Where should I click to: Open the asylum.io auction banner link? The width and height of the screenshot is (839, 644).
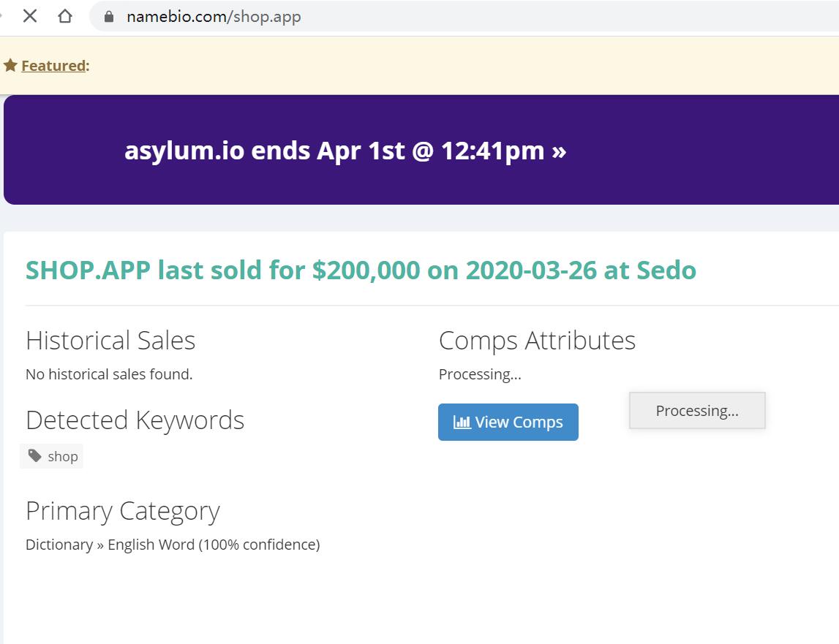[345, 151]
